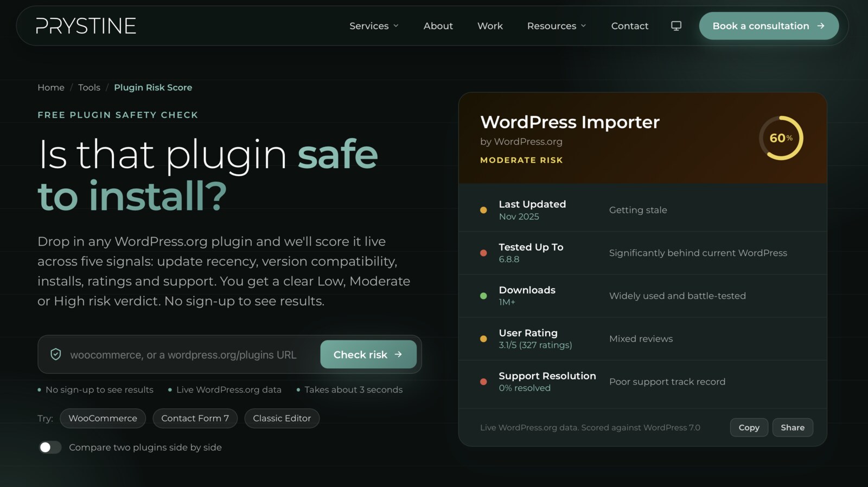Expand the Services dropdown menu
This screenshot has width=868, height=487.
click(374, 25)
